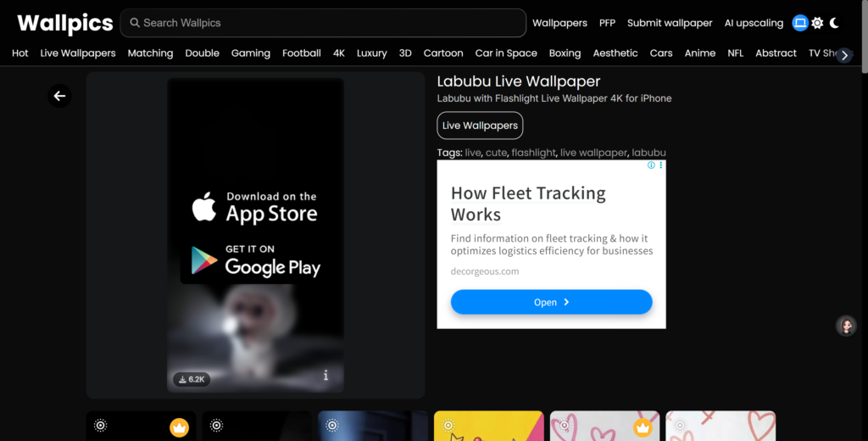Click the 6.2K download count badge
The height and width of the screenshot is (441, 868).
[x=192, y=379]
